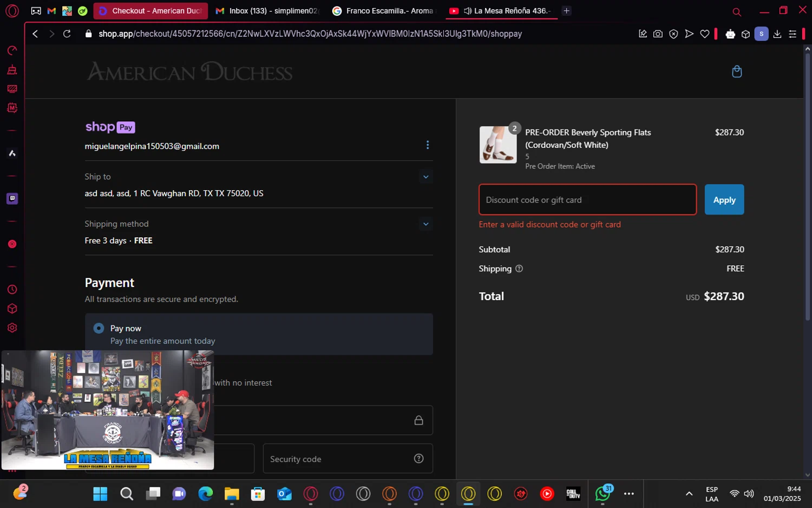The height and width of the screenshot is (508, 812).
Task: Expand the Ship to address section
Action: click(x=425, y=177)
